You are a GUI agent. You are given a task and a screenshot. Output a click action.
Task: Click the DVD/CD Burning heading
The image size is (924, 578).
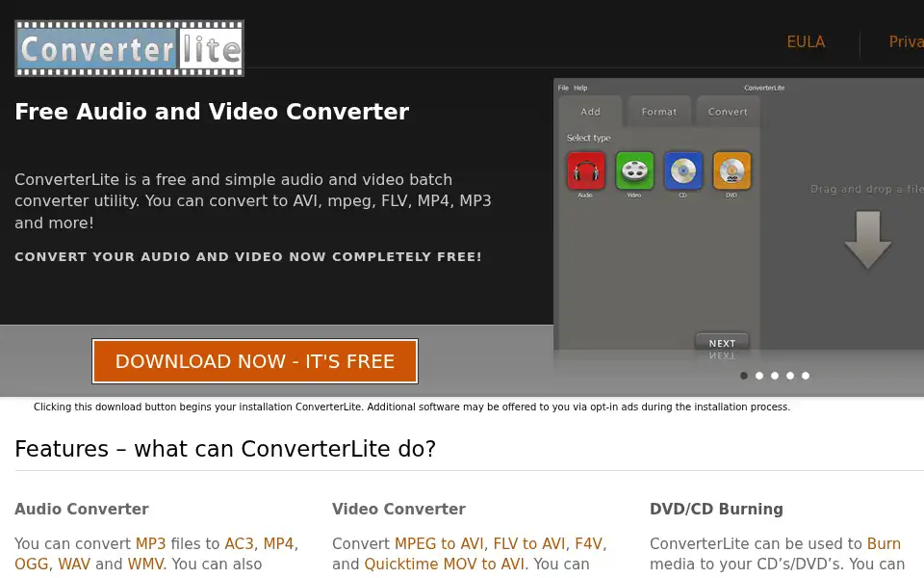click(716, 509)
